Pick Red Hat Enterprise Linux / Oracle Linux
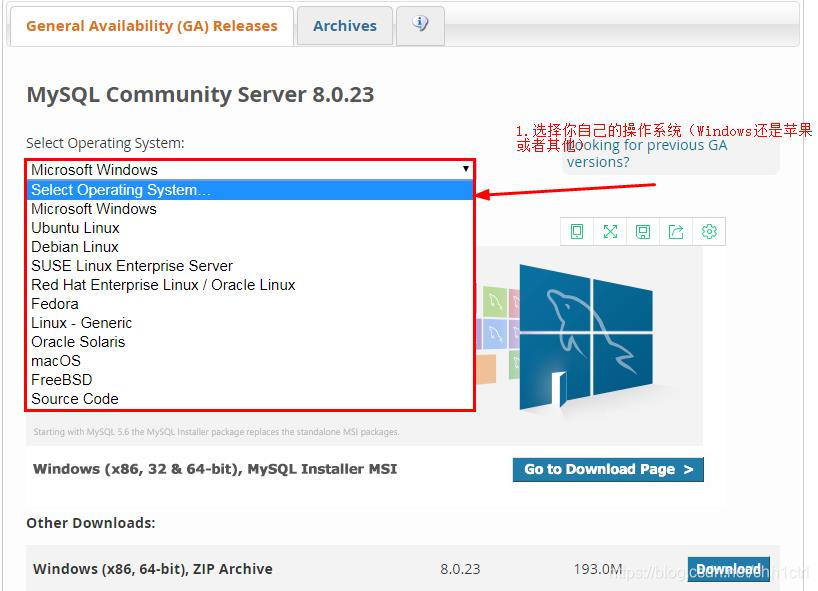 pyautogui.click(x=250, y=285)
